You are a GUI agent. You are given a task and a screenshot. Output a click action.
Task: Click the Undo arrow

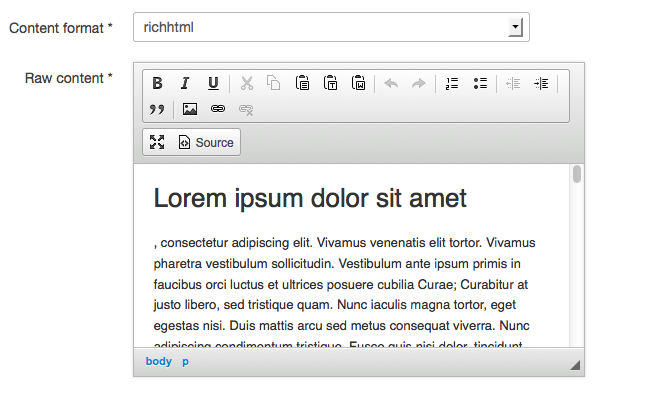[x=391, y=83]
